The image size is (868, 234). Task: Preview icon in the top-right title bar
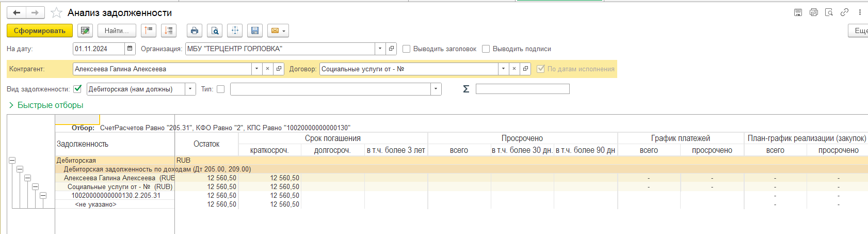pos(829,12)
